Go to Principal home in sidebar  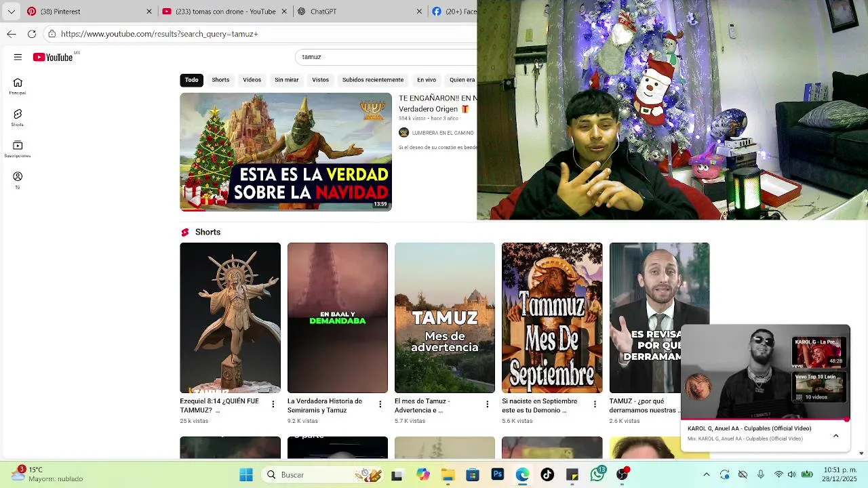pos(18,86)
